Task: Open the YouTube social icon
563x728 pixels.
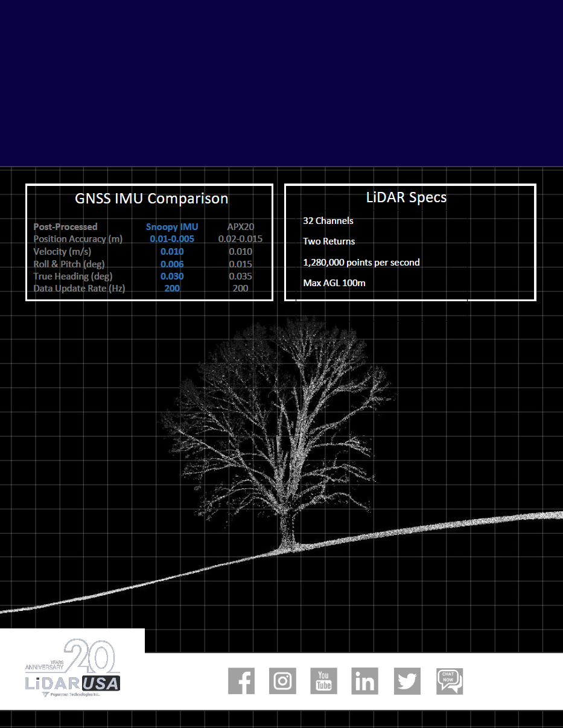Action: click(324, 681)
